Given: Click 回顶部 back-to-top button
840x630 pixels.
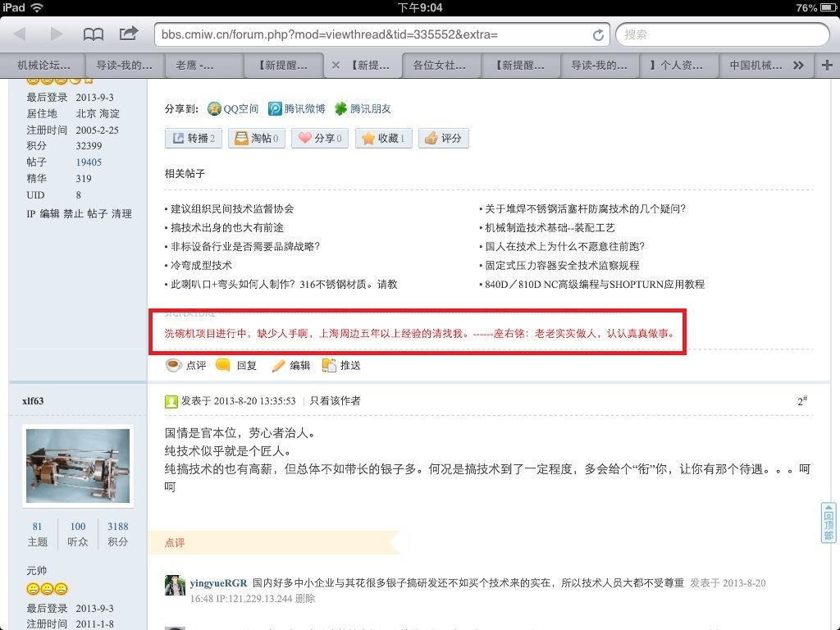Looking at the screenshot, I should [x=829, y=523].
